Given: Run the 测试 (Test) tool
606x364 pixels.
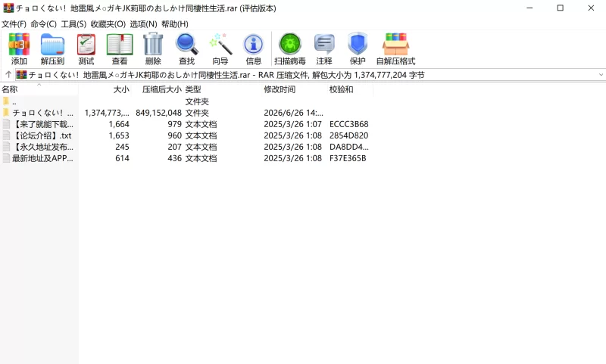Looking at the screenshot, I should pyautogui.click(x=86, y=45).
